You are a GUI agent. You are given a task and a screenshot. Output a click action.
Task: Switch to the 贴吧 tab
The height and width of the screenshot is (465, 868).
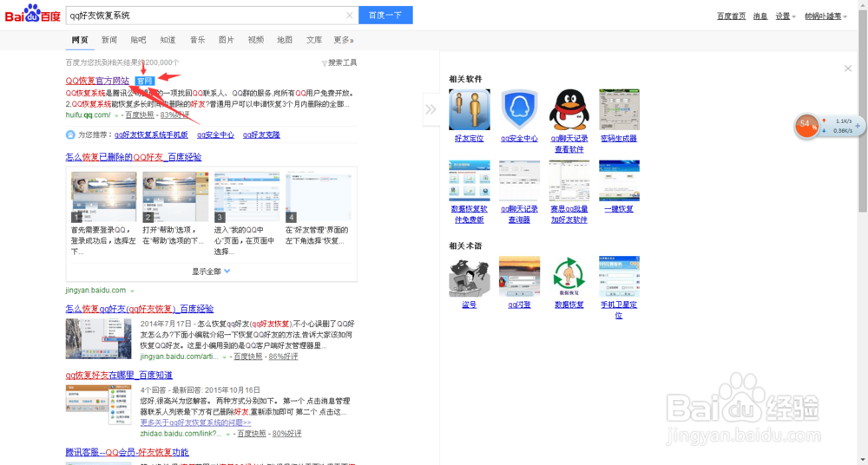coord(138,40)
